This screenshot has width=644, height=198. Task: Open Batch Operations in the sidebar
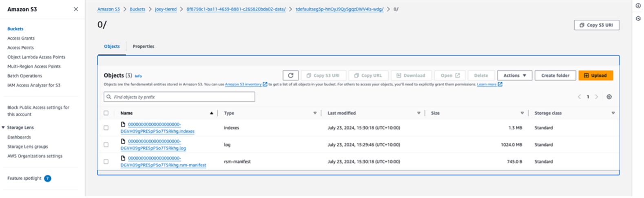coord(24,76)
